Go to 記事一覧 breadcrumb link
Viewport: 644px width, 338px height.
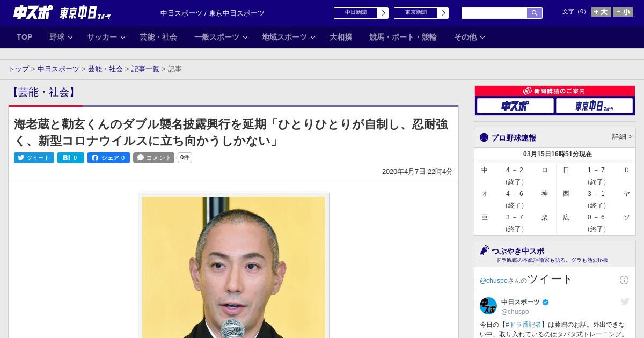coord(145,69)
